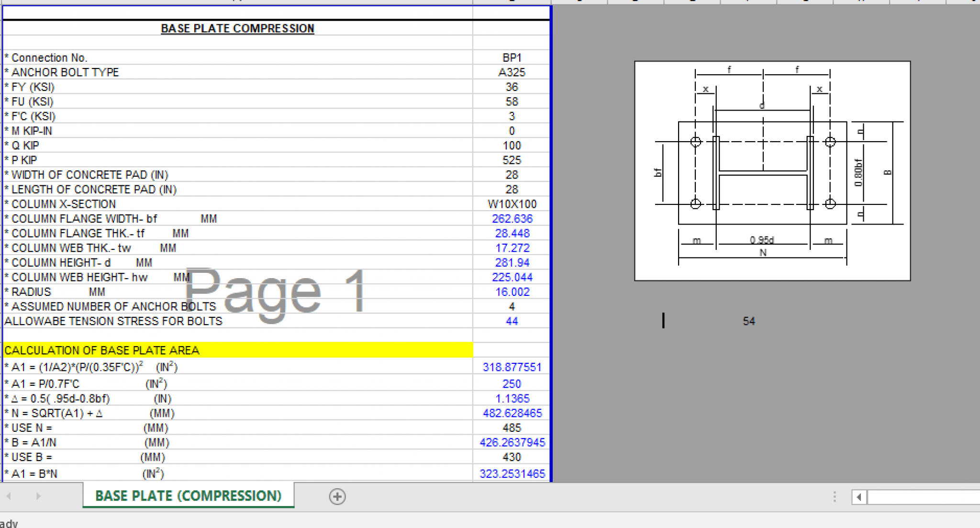Select number of anchor bolts value 4
The image size is (980, 528).
(x=512, y=306)
